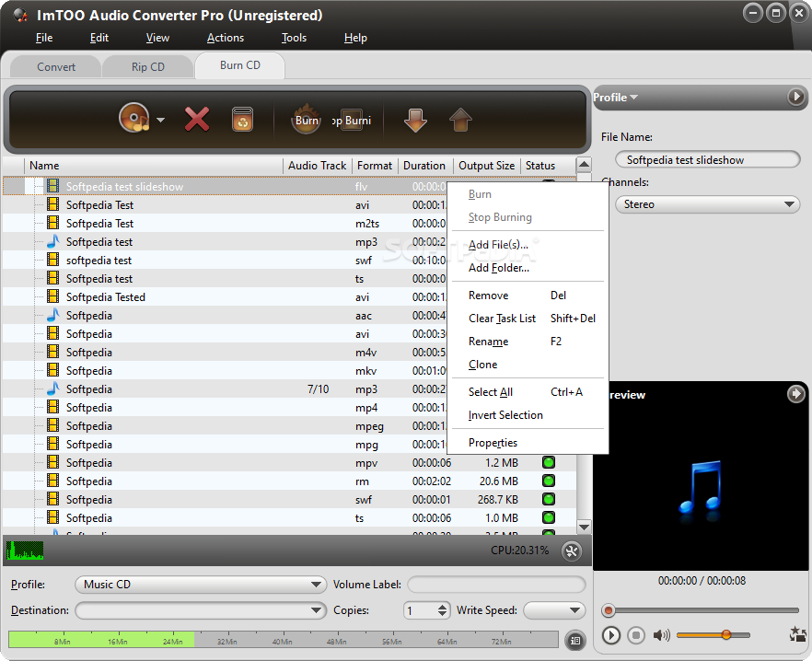Stop the preview playback
The height and width of the screenshot is (661, 812).
pos(636,634)
